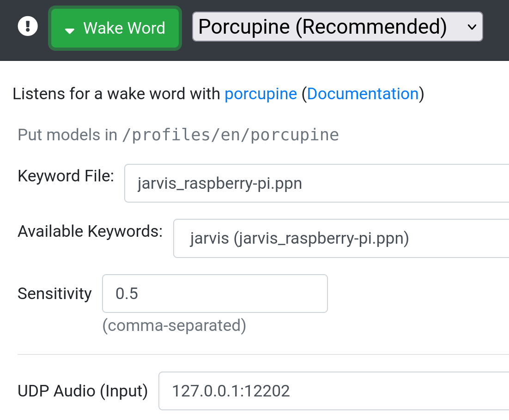The width and height of the screenshot is (509, 420).
Task: Open the Documentation link
Action: [x=363, y=94]
